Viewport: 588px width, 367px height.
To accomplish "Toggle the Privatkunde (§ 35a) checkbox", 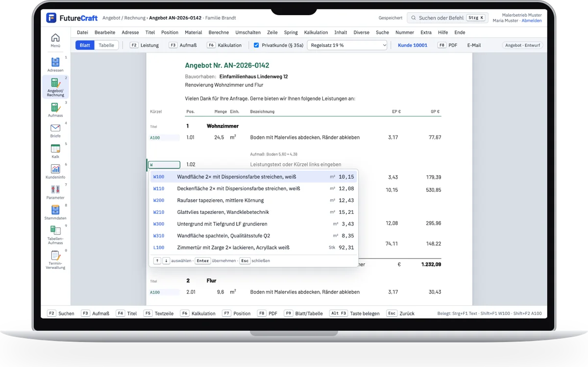I will 256,45.
